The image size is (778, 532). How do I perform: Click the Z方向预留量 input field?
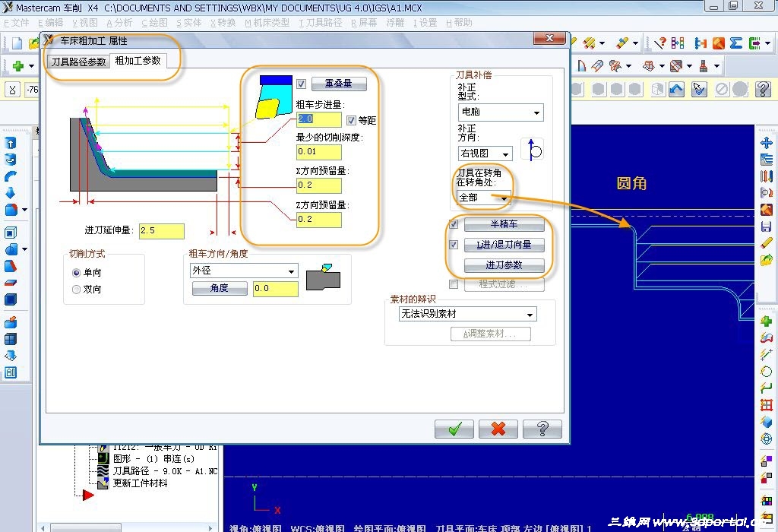[x=318, y=220]
